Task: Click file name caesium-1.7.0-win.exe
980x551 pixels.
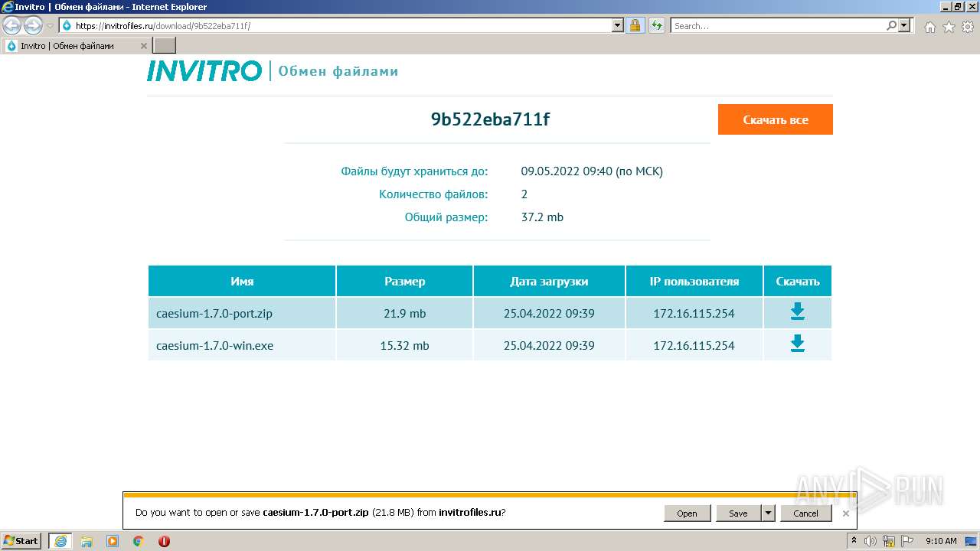Action: point(214,345)
